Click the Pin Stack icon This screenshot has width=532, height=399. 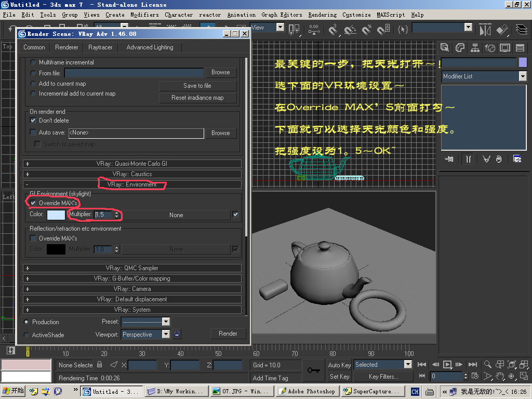tap(449, 159)
